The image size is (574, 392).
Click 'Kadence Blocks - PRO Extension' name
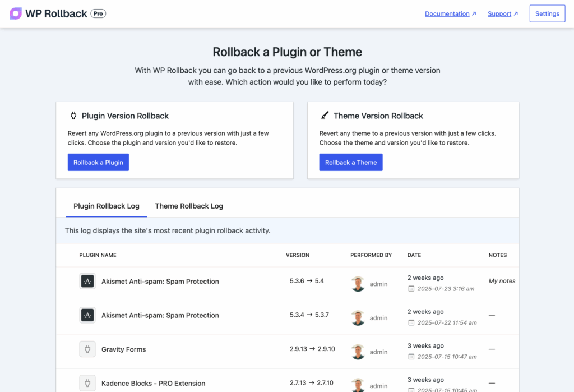(x=154, y=384)
